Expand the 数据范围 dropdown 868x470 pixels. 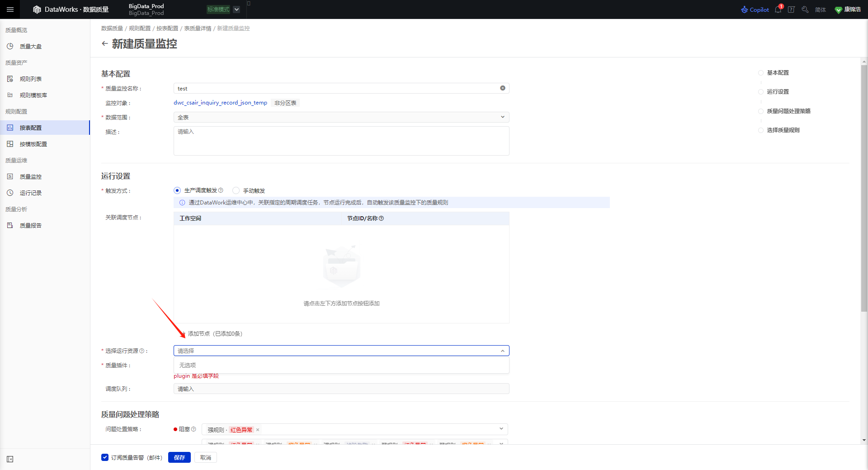[x=341, y=117]
